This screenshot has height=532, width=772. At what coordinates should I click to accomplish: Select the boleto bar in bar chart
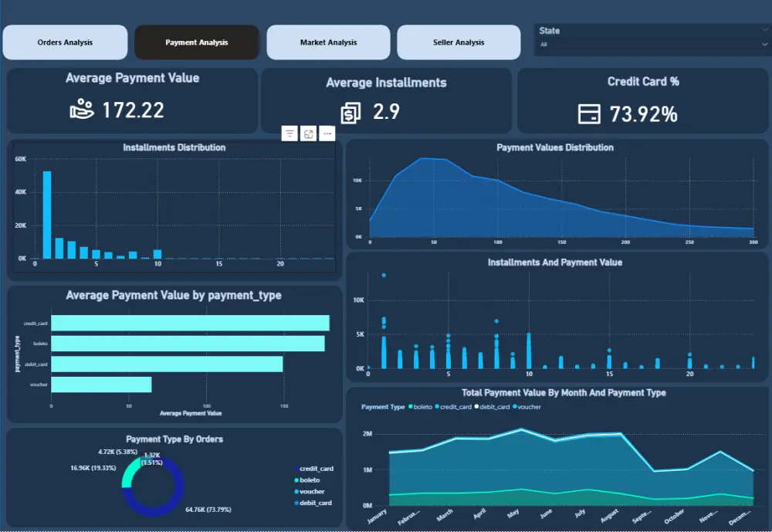pyautogui.click(x=188, y=344)
